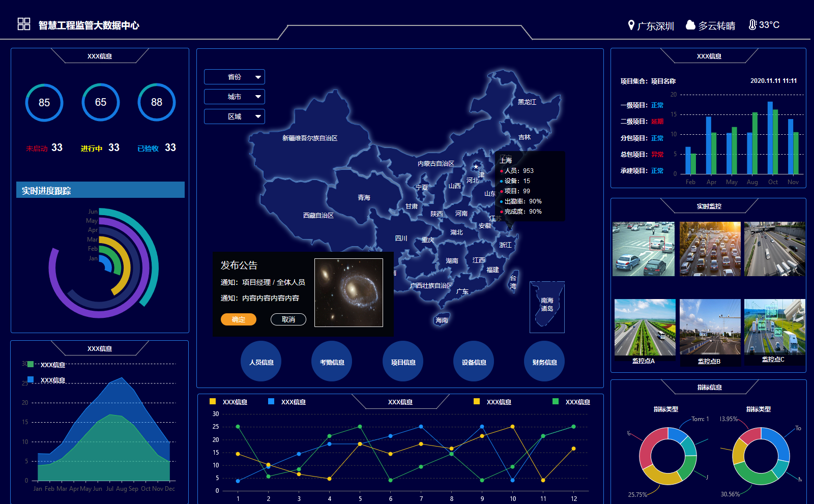The image size is (814, 504).
Task: Click the progress ring showing 88
Action: [157, 102]
